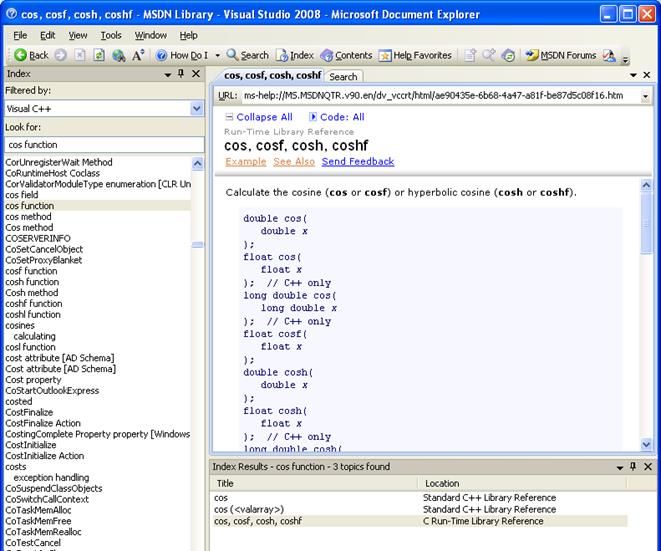Refresh the page with the Refresh icon

[99, 55]
